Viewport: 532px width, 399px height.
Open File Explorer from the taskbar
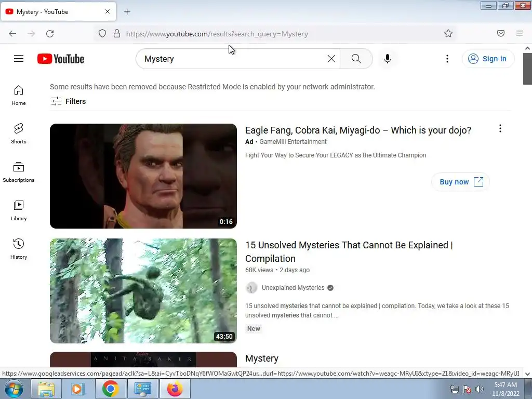point(46,389)
